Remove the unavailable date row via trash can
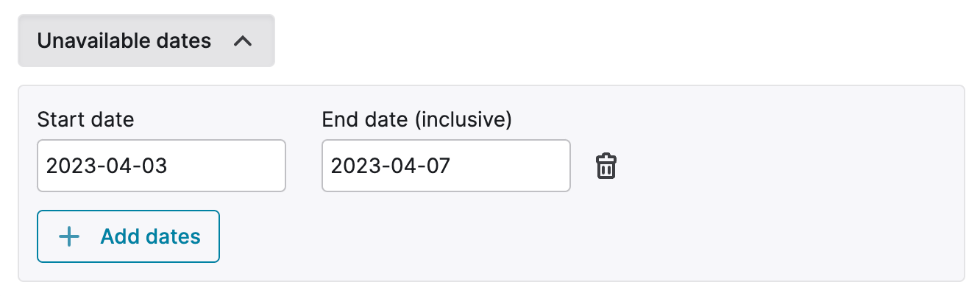Image resolution: width=980 pixels, height=296 pixels. tap(606, 166)
